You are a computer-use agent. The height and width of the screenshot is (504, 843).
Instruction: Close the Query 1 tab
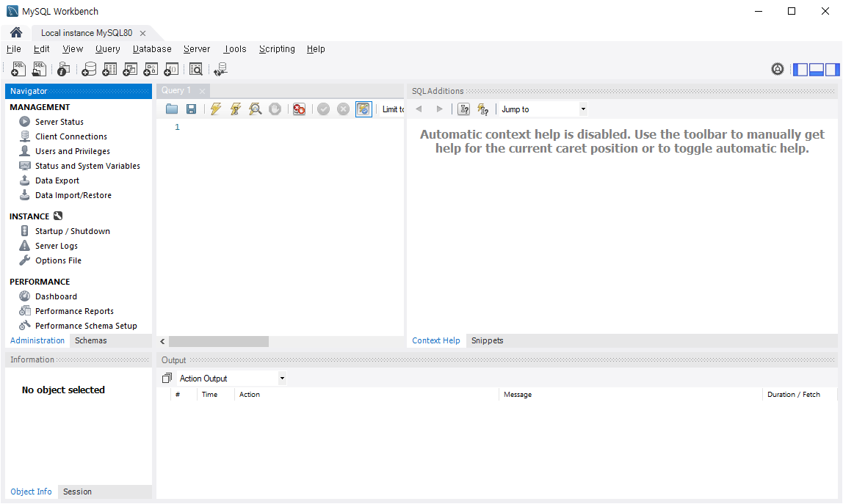[202, 91]
